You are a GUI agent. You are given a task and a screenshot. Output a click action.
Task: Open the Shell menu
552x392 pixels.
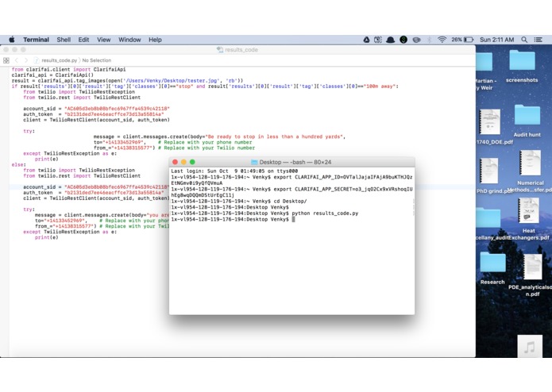tap(64, 40)
